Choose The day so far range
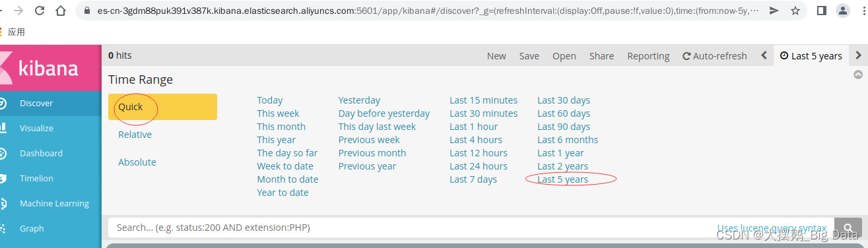 pos(287,153)
